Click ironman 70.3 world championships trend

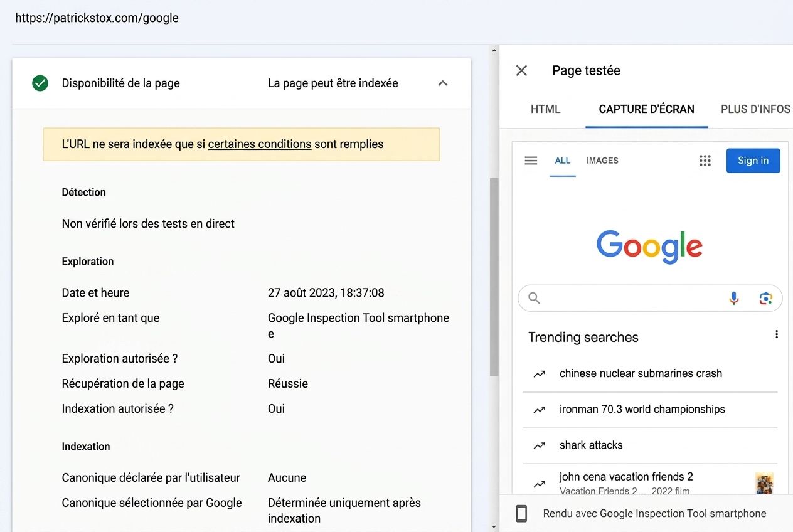pyautogui.click(x=642, y=409)
